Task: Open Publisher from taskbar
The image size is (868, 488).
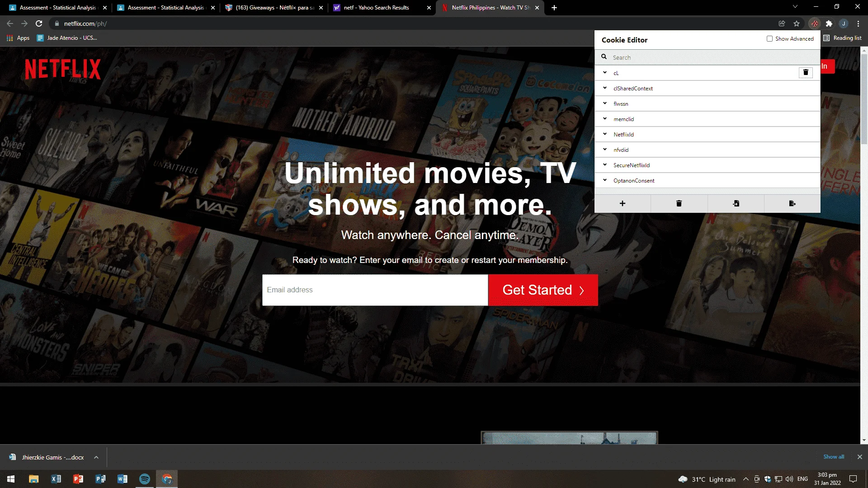Action: click(x=100, y=479)
